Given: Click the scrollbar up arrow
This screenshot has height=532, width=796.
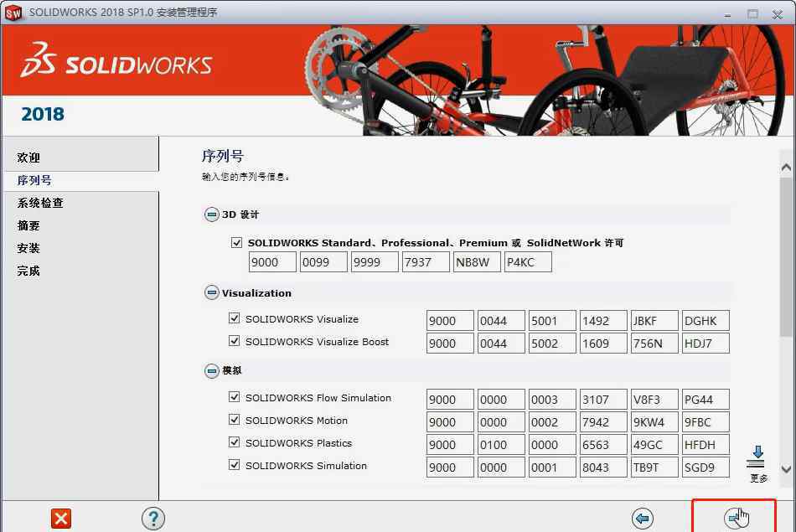Looking at the screenshot, I should click(x=786, y=167).
